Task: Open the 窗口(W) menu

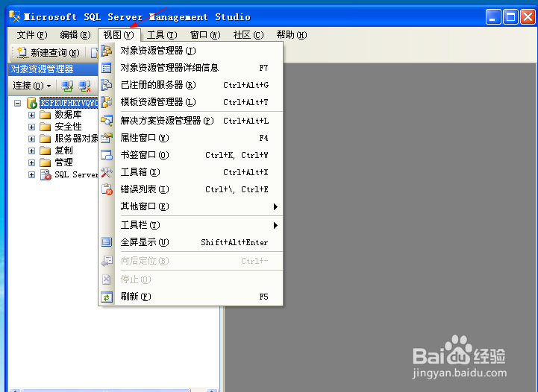Action: click(x=205, y=35)
